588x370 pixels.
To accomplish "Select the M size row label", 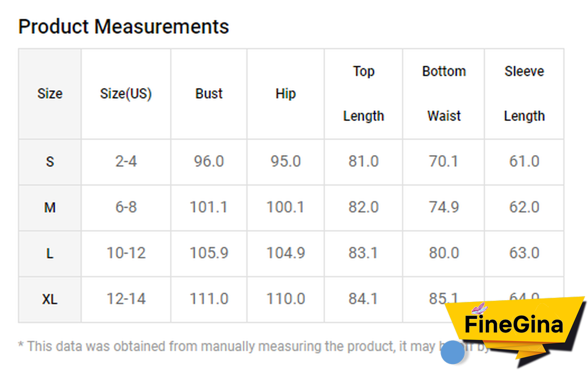I will (x=50, y=207).
